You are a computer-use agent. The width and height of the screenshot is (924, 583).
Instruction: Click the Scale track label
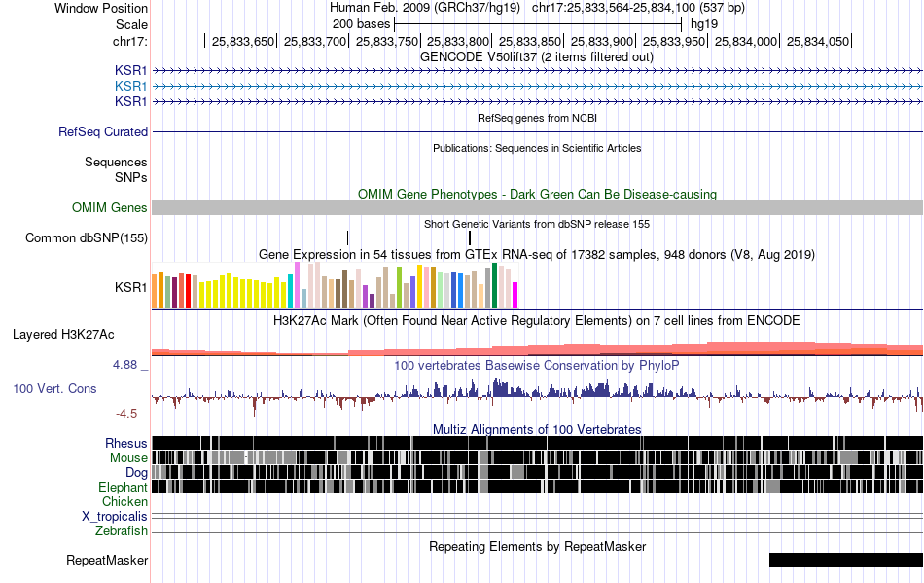click(x=131, y=24)
